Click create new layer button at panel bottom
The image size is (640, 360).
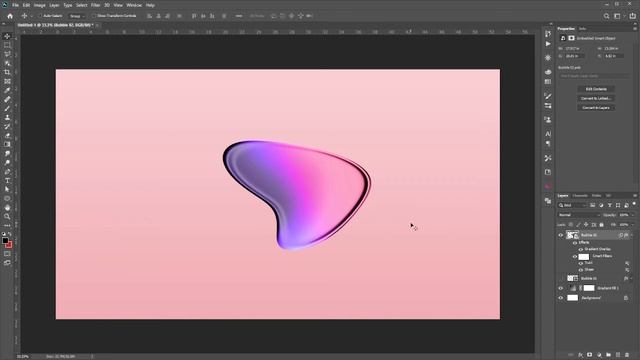pos(618,355)
